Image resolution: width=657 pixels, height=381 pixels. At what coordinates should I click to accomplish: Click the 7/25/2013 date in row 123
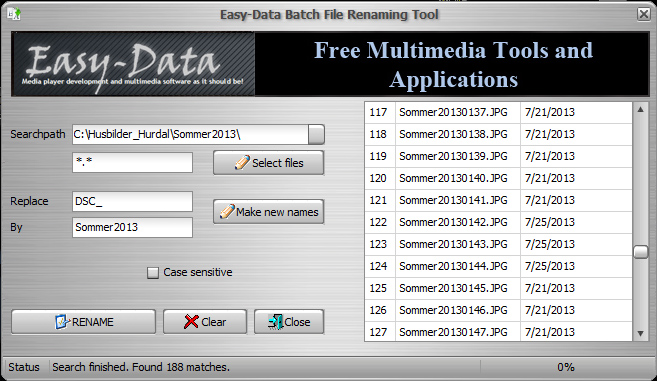tap(549, 244)
